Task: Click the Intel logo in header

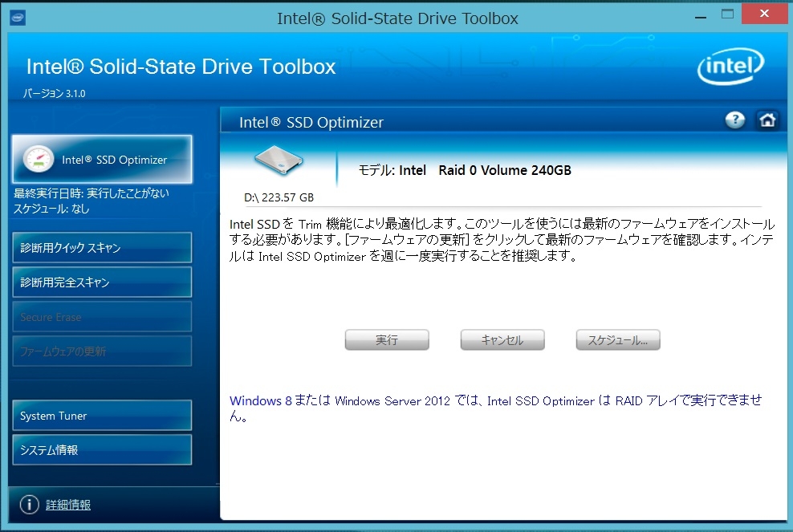Action: pyautogui.click(x=730, y=67)
